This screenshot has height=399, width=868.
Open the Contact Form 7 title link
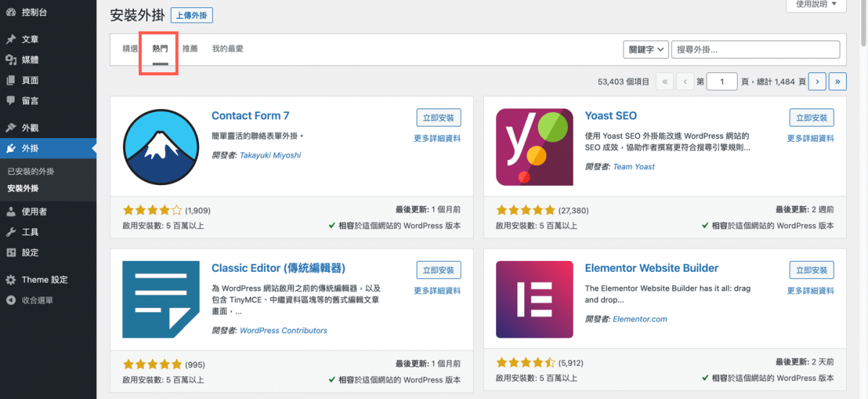click(x=250, y=116)
